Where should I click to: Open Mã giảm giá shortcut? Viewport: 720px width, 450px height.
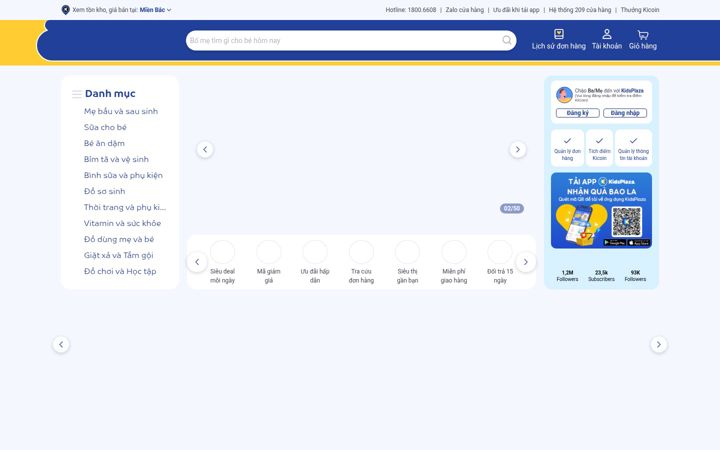coord(269,263)
